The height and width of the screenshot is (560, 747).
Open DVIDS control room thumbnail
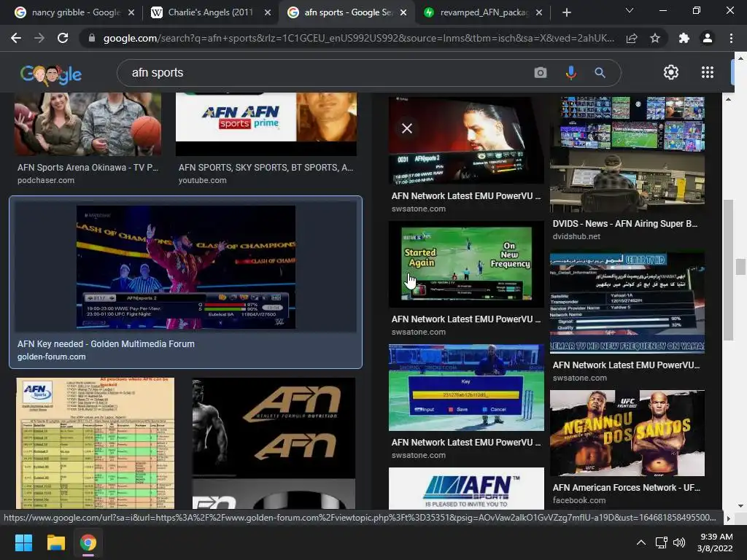tap(627, 155)
